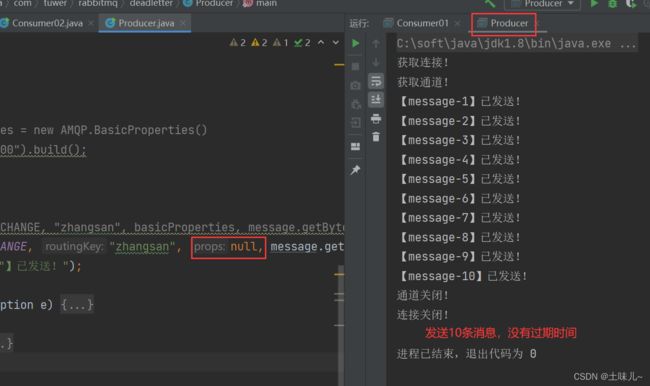Viewport: 650px width, 386px height.
Task: Click the coverage icon in the top toolbar
Action: tap(631, 4)
